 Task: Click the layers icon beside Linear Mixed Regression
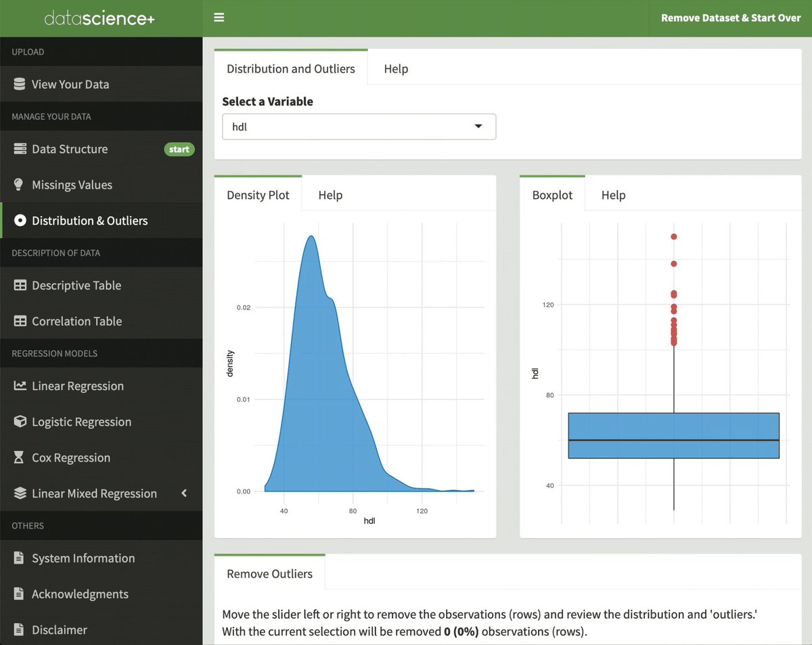(20, 493)
